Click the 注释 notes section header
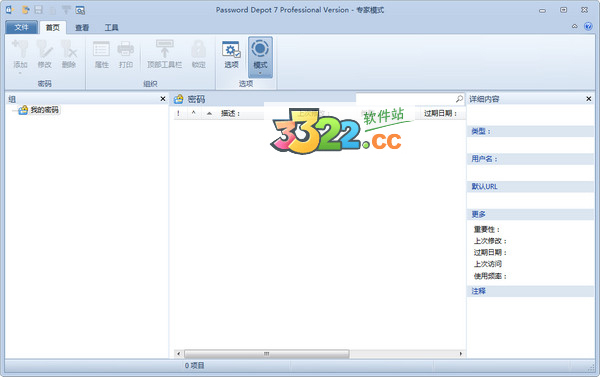 (530, 291)
